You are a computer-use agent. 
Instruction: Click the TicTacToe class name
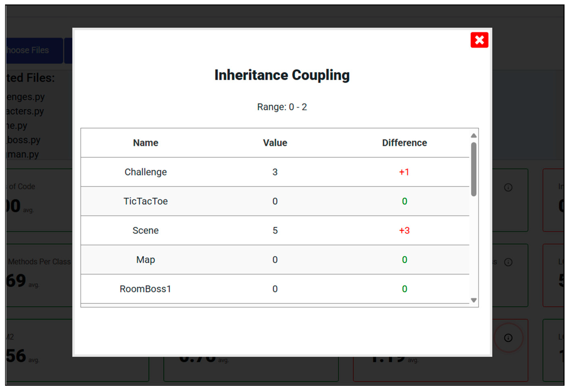pyautogui.click(x=146, y=201)
